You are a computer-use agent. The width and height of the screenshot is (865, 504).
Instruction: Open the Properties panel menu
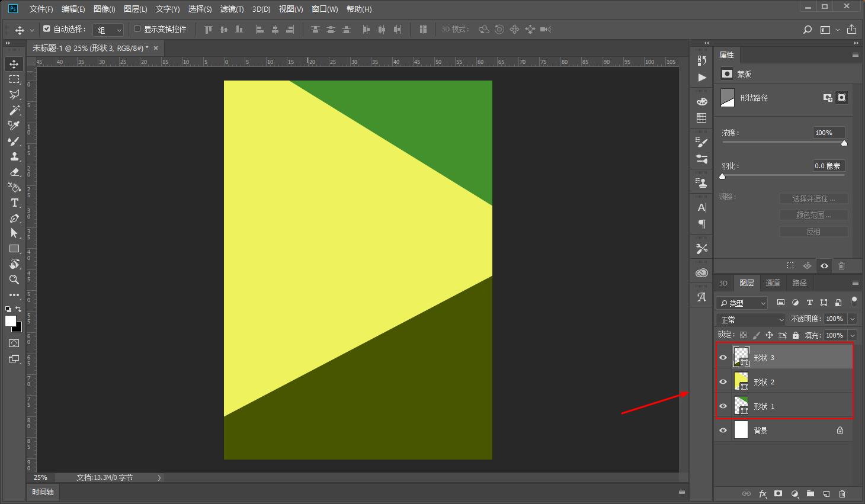(856, 54)
